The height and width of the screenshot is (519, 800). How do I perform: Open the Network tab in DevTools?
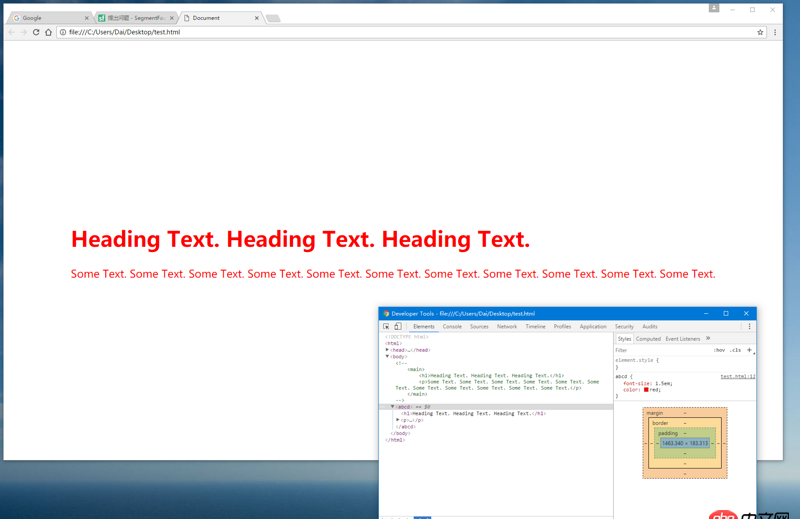[507, 327]
